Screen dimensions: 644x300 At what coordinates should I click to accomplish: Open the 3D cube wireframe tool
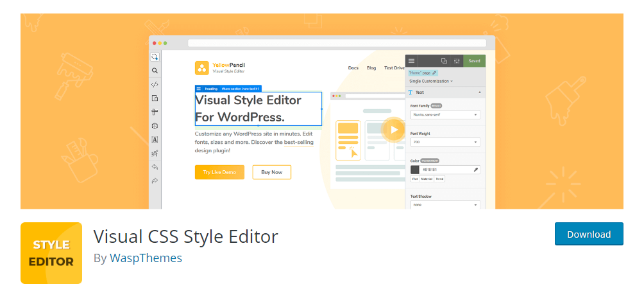pyautogui.click(x=155, y=126)
